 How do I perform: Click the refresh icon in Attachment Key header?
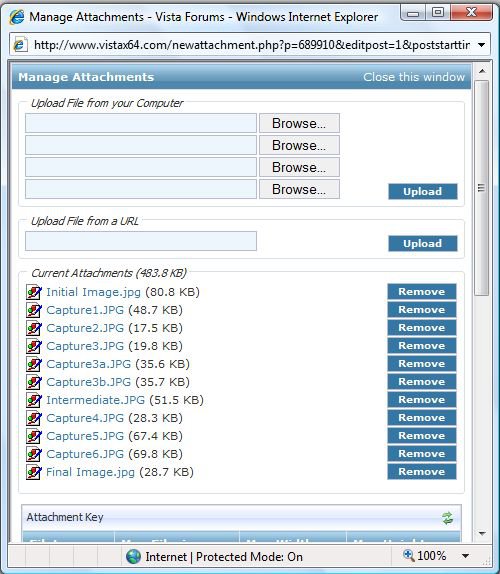coord(447,518)
